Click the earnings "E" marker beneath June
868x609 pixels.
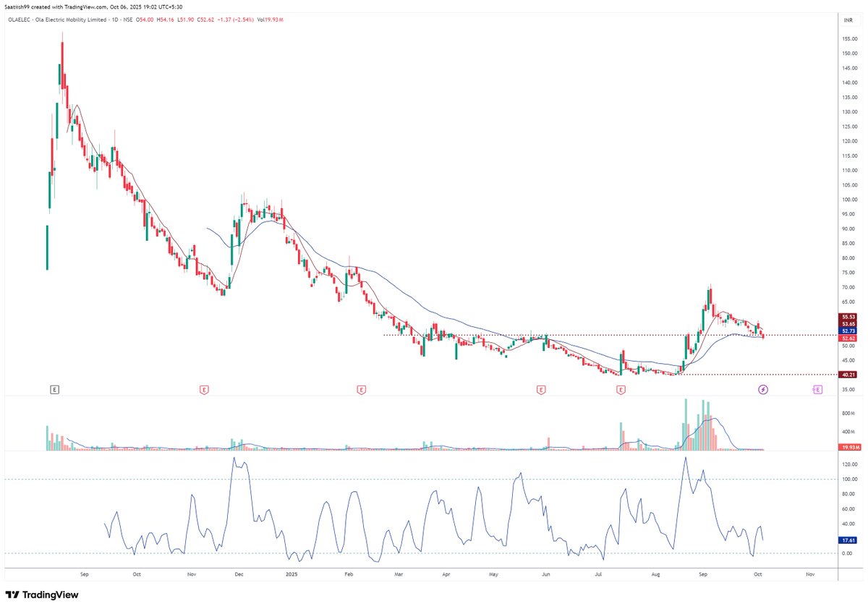coord(540,389)
